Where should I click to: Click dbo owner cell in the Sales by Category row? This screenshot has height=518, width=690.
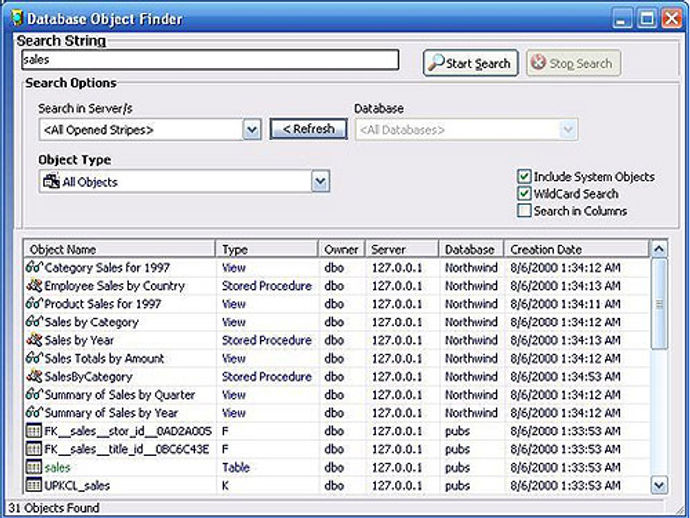click(334, 322)
